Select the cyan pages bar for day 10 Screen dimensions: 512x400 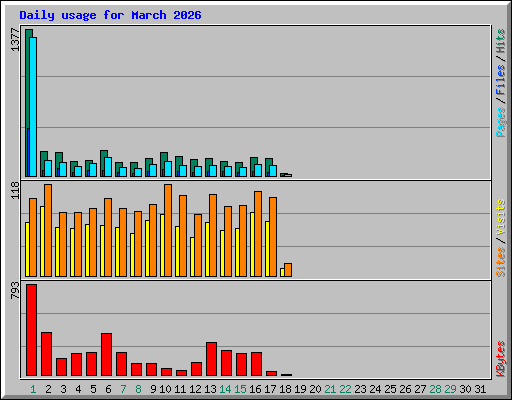(x=168, y=169)
